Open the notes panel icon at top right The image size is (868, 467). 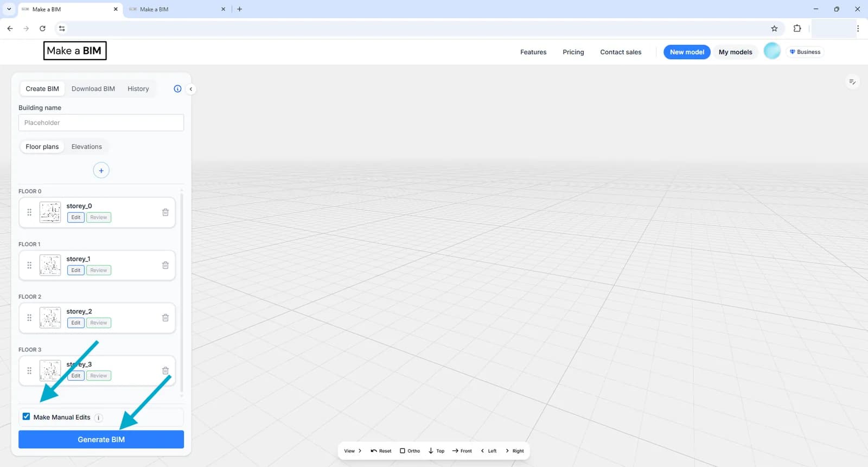click(x=852, y=82)
